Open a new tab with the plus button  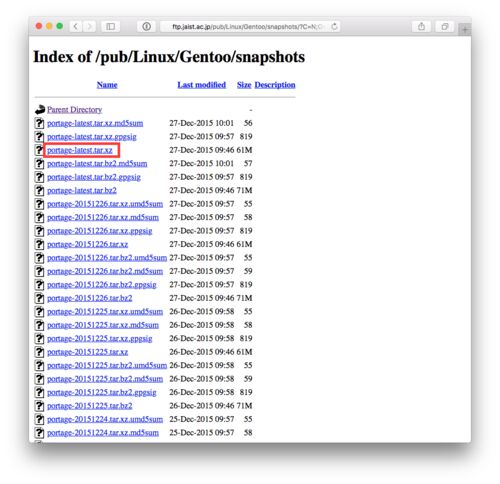[x=465, y=30]
